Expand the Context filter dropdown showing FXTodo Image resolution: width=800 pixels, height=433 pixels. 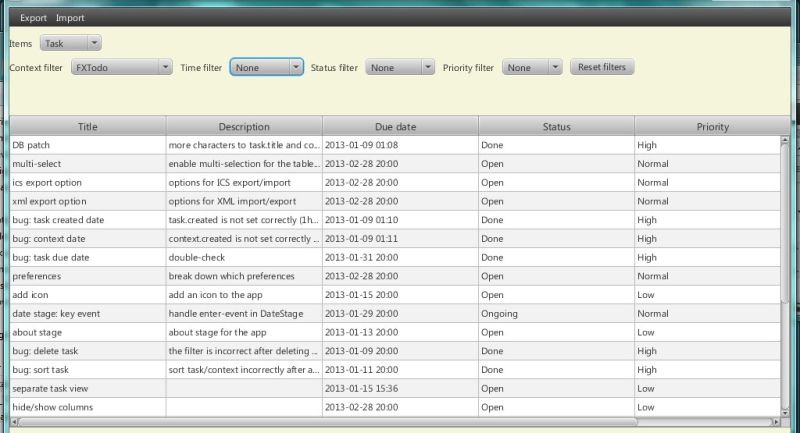(121, 67)
